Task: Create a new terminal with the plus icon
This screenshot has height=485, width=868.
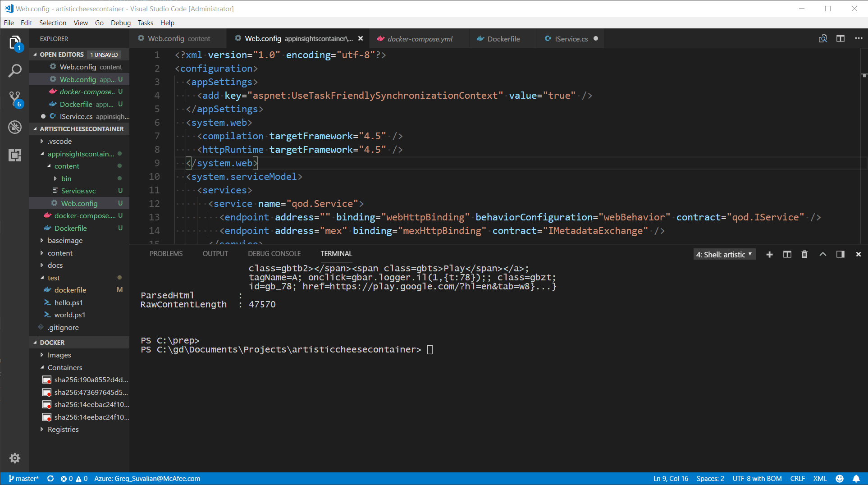Action: coord(769,254)
